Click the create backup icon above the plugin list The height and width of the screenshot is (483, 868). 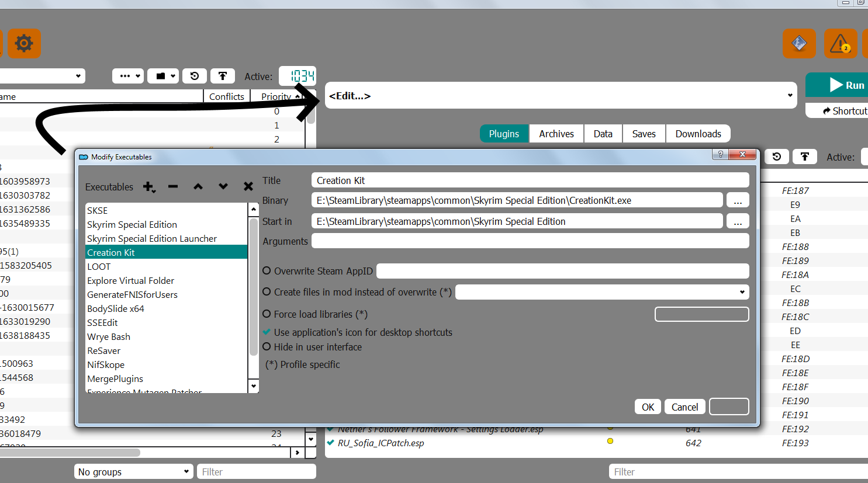[x=805, y=157]
